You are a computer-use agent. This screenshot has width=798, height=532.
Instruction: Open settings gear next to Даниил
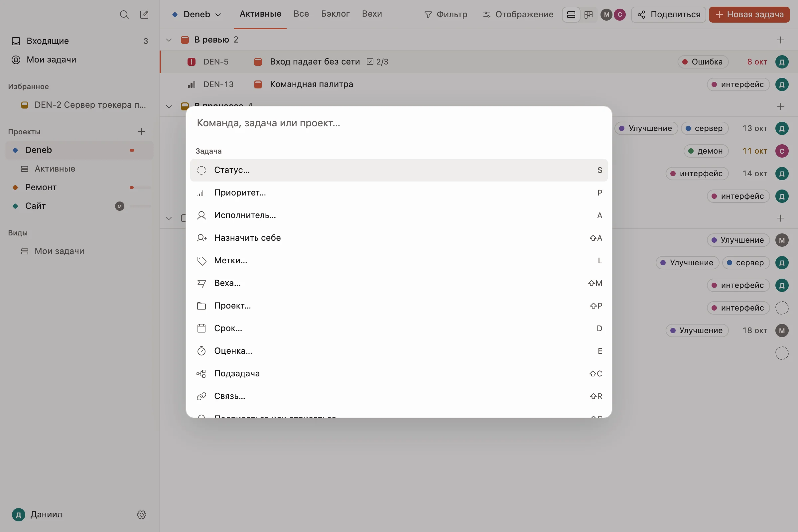142,514
